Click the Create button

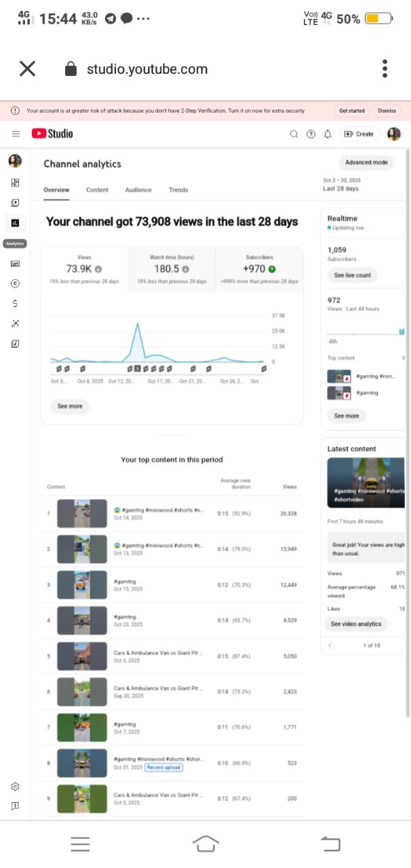coord(359,134)
